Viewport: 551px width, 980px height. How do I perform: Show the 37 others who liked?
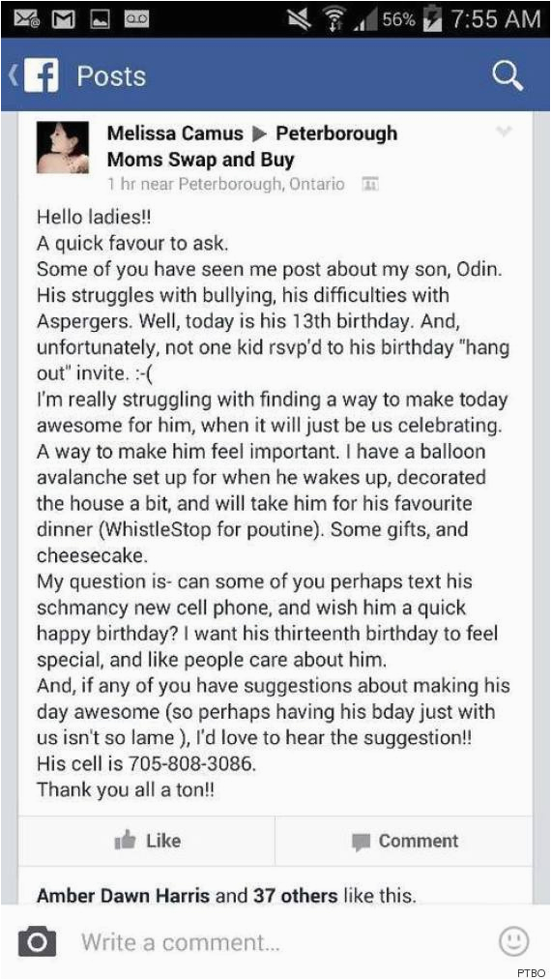295,896
